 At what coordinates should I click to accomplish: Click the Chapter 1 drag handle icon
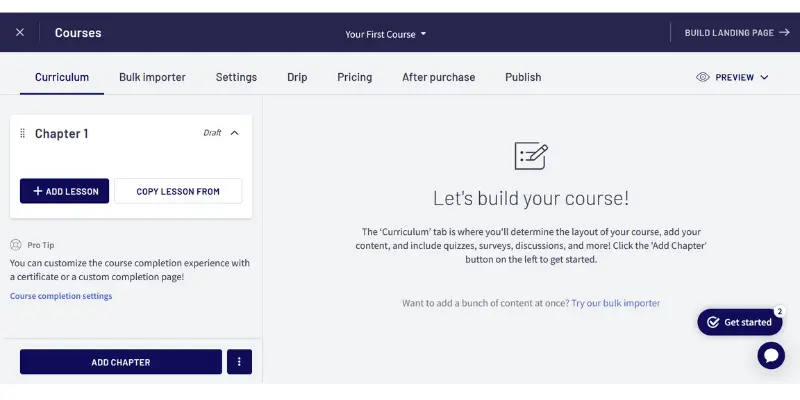(22, 133)
